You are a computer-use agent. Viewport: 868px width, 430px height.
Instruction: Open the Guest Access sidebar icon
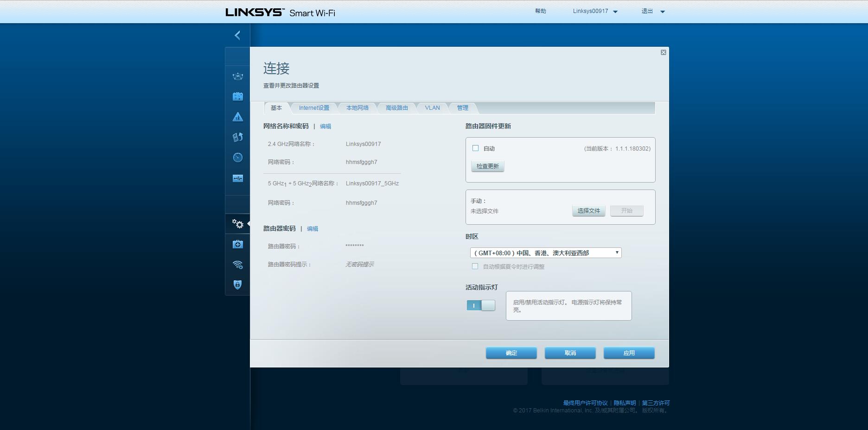237,96
